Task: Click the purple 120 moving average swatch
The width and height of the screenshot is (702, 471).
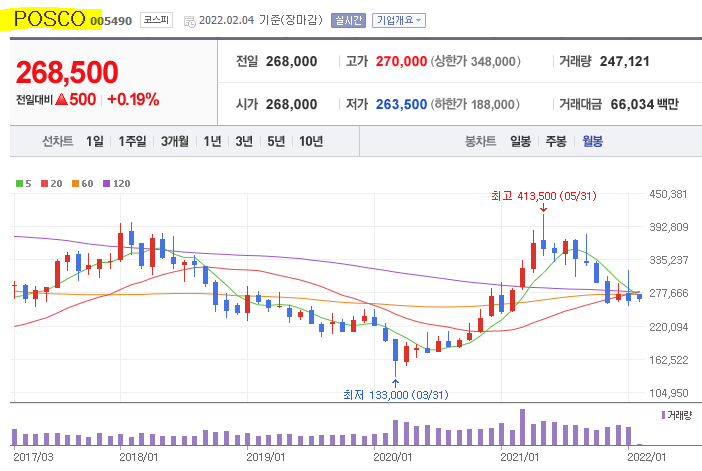Action: click(x=107, y=184)
